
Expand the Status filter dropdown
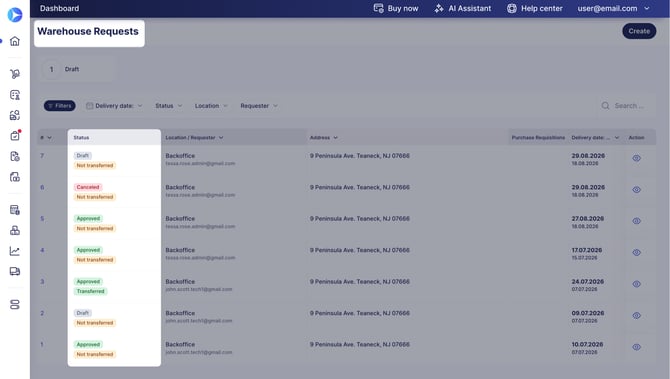click(168, 106)
